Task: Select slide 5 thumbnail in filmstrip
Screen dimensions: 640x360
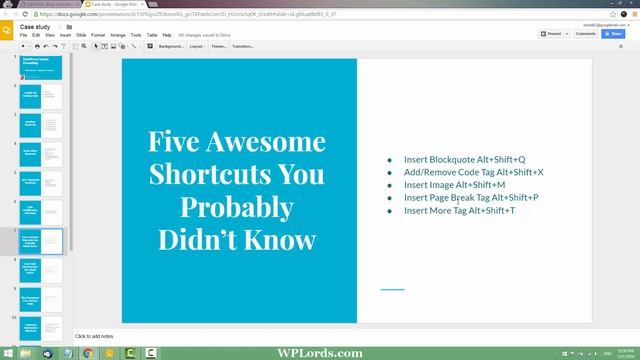Action: click(41, 184)
